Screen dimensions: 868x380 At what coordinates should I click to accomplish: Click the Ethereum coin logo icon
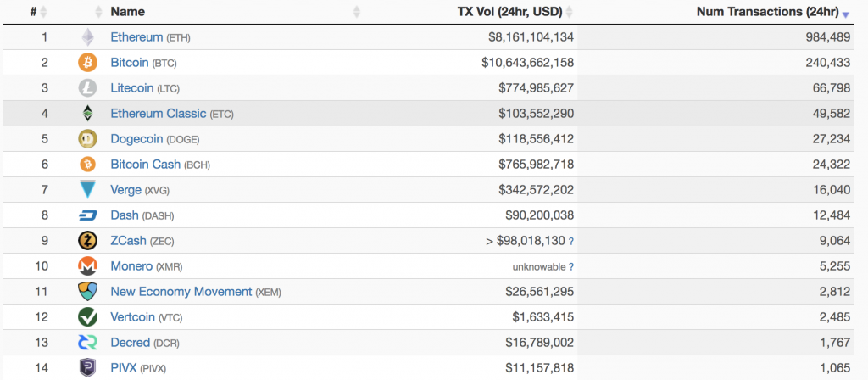(x=87, y=37)
